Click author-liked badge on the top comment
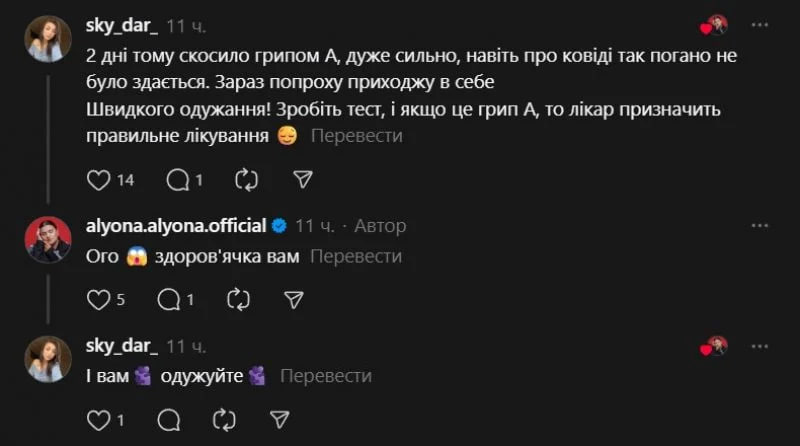Screen dimensions: 800x446 point(715,25)
